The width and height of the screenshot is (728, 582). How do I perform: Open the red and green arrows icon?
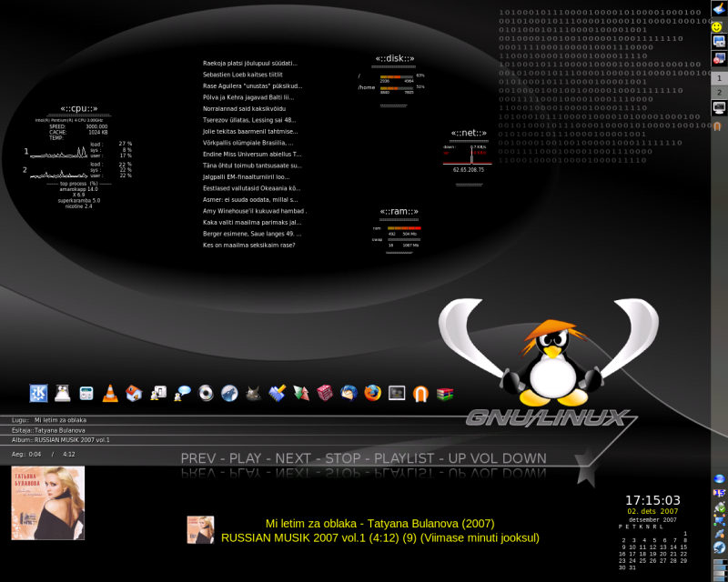coord(301,394)
